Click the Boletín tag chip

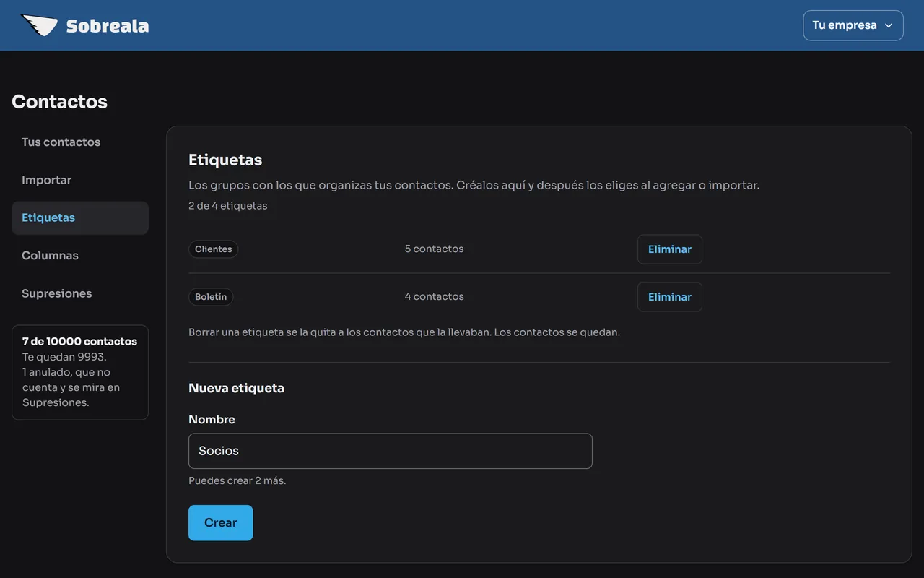pyautogui.click(x=211, y=297)
